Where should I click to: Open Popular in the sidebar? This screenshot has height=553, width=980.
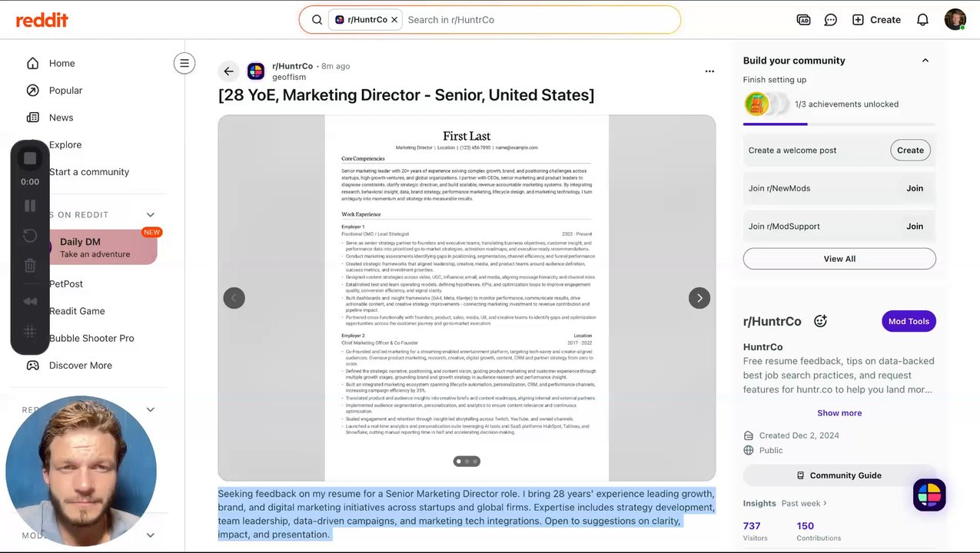65,91
